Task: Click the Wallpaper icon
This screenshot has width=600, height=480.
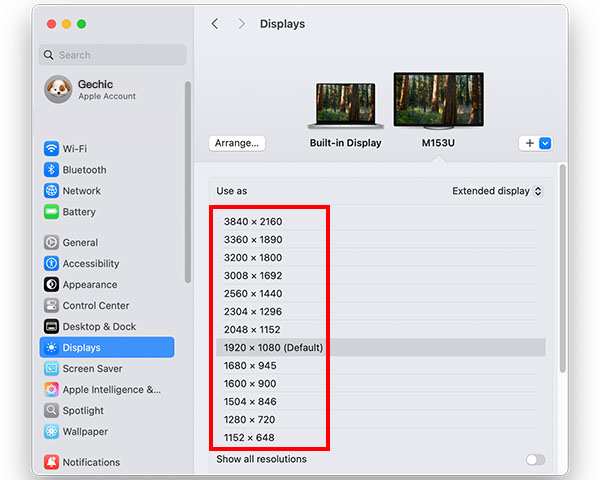Action: coord(51,431)
